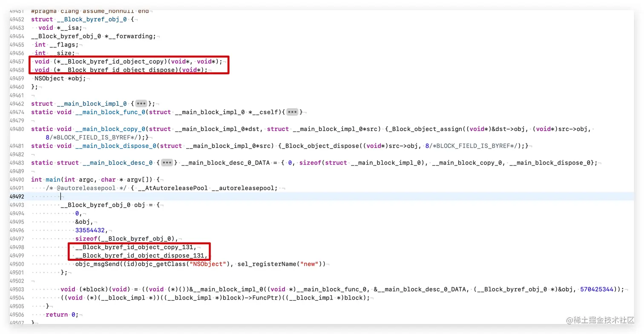Expand the folded __main_block_func_0 function body

[x=292, y=112]
